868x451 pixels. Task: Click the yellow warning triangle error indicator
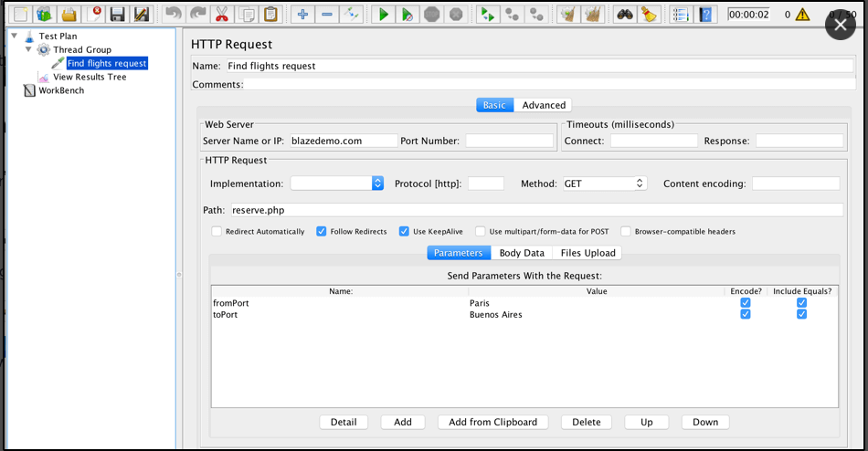pyautogui.click(x=802, y=15)
